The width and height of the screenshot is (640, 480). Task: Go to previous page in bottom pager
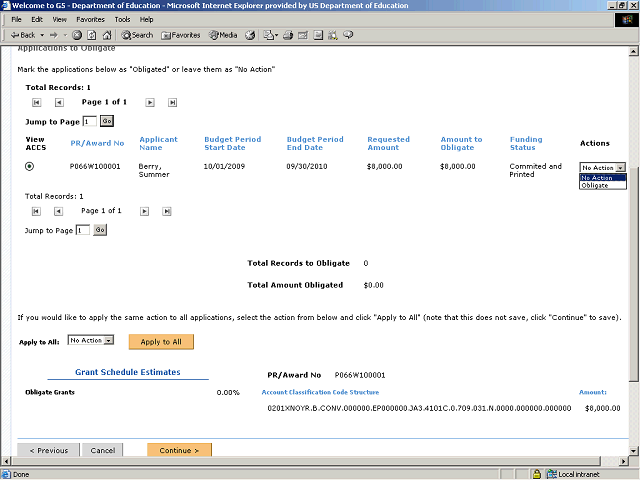tap(58, 211)
